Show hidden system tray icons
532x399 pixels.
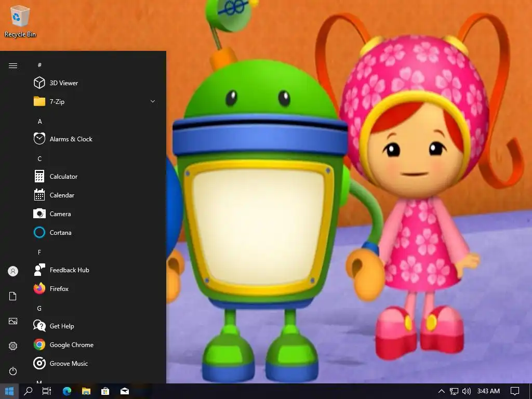pos(442,391)
